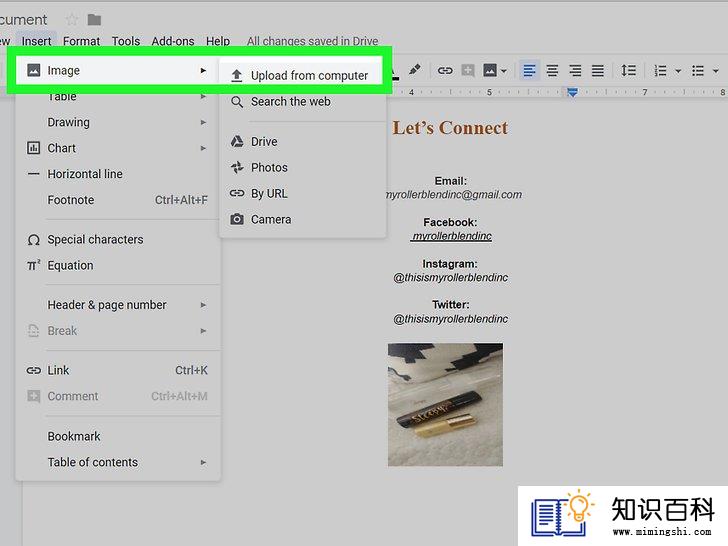
Task: Click the insert link toolbar icon
Action: 445,71
